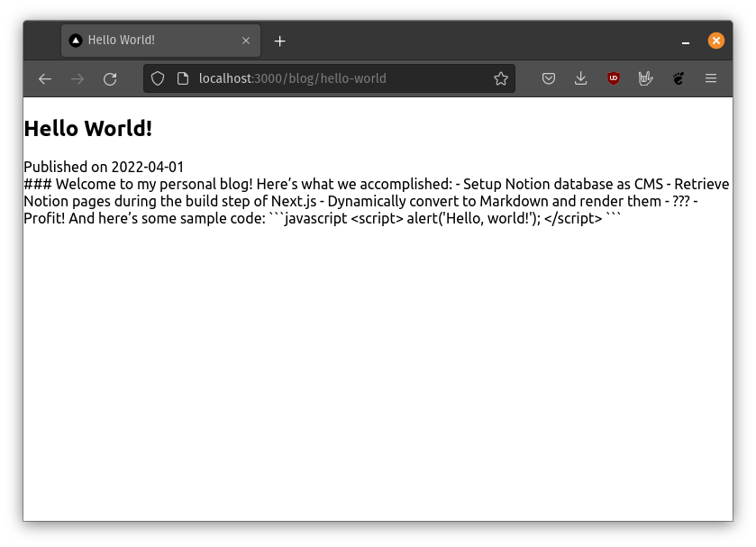Viewport: 756px width, 547px height.
Task: Minimize the browser window
Action: pyautogui.click(x=685, y=42)
